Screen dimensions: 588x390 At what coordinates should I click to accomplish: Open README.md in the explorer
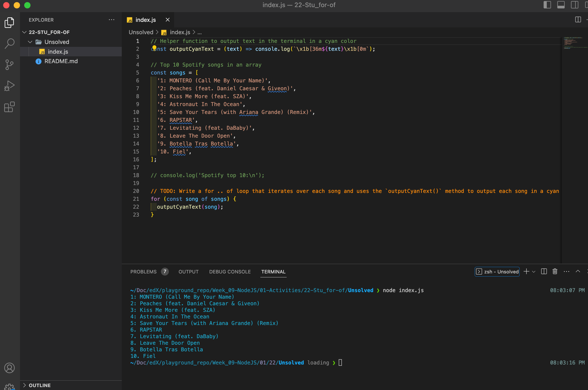(x=61, y=61)
